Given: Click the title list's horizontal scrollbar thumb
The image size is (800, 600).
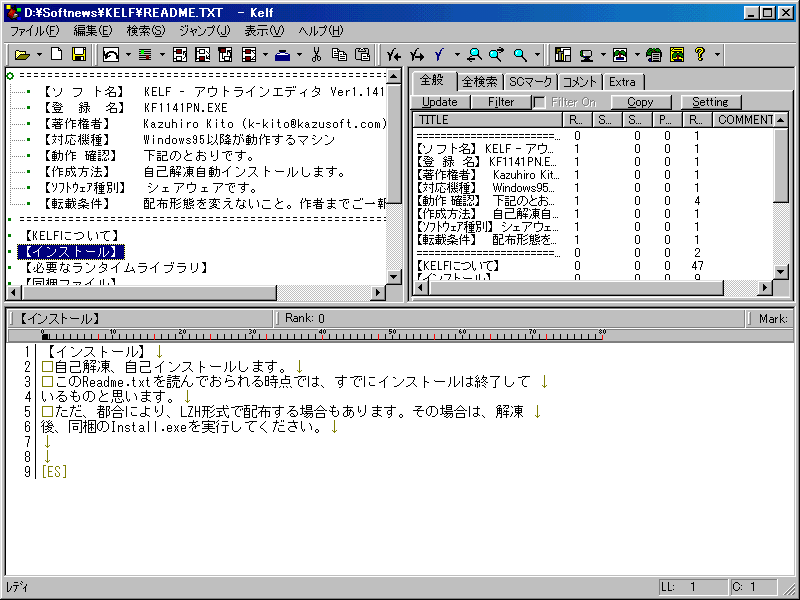Looking at the screenshot, I should point(576,288).
